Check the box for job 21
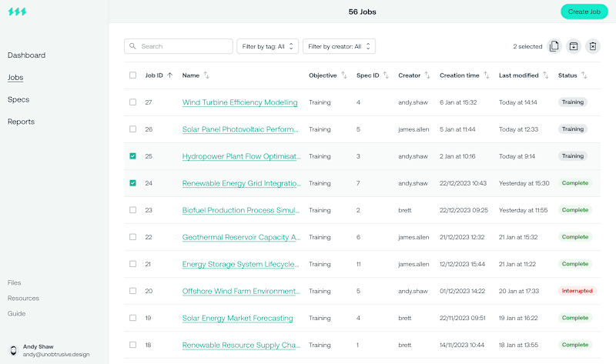The width and height of the screenshot is (616, 364). pyautogui.click(x=132, y=264)
